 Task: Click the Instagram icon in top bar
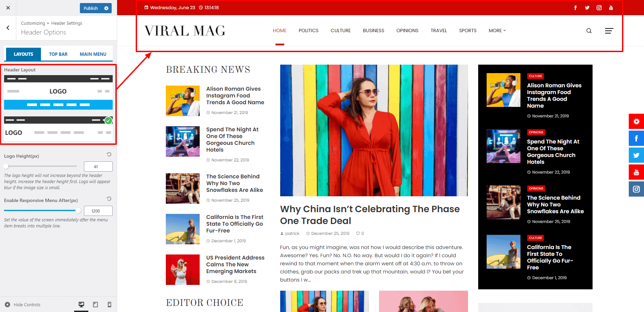[599, 8]
